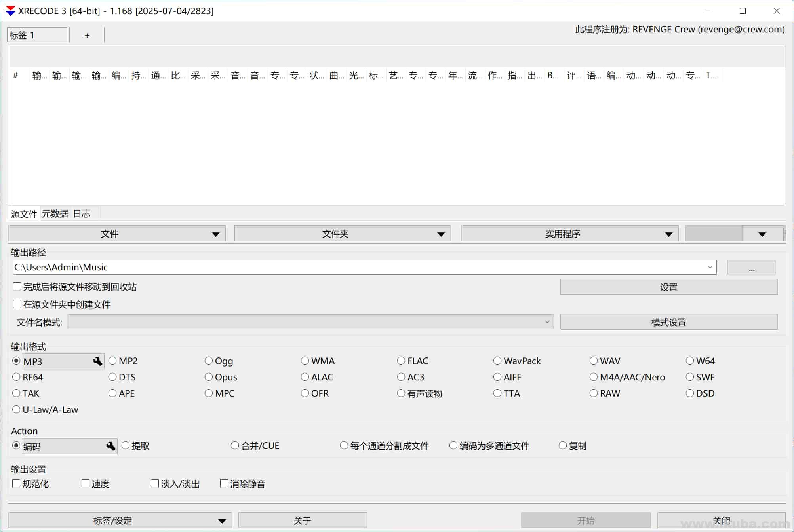Open the 文件名模式 pattern combo box
This screenshot has width=794, height=532.
pos(310,322)
